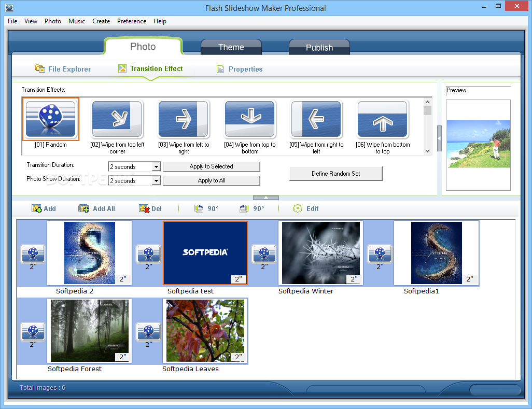Click the 2" duration badge on Softpedia 2

pos(123,279)
